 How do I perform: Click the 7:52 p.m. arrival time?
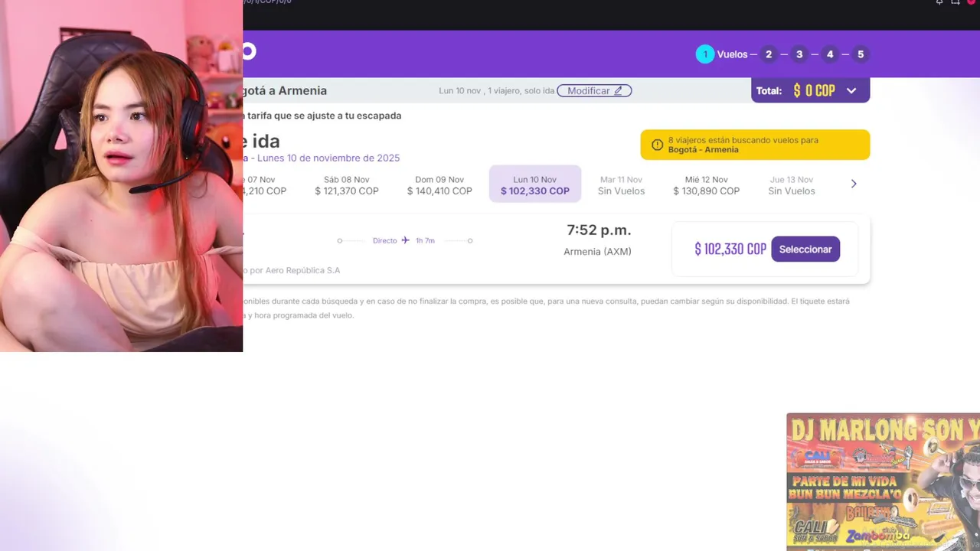[599, 230]
